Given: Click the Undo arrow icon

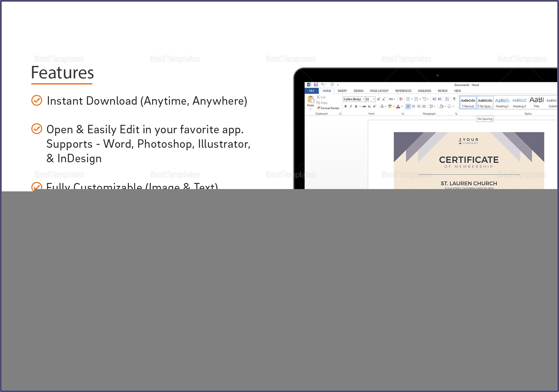Looking at the screenshot, I should (x=323, y=85).
